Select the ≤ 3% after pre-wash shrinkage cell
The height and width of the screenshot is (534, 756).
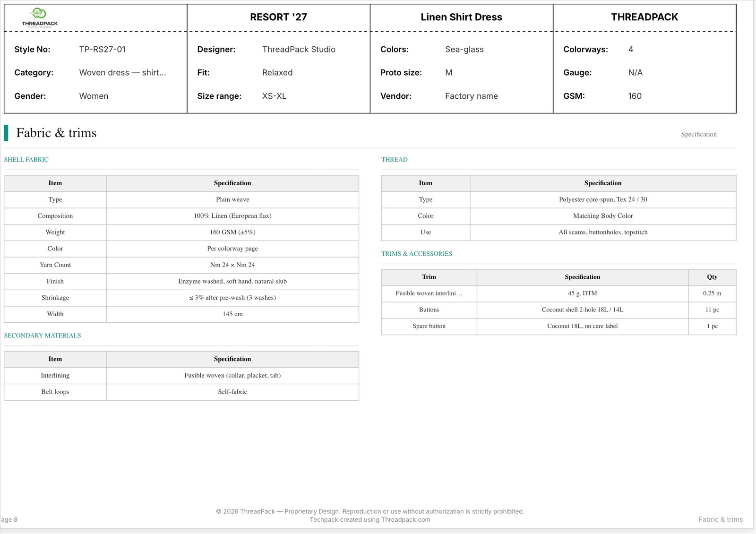point(232,298)
